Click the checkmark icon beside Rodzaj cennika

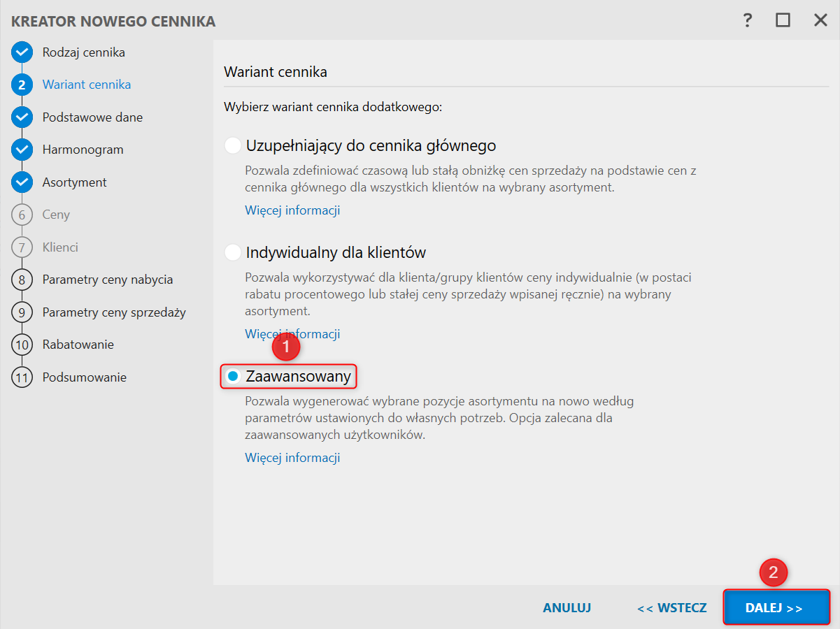[22, 52]
